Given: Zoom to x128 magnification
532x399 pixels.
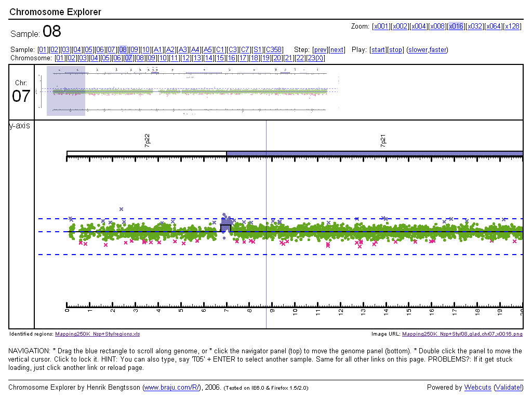Looking at the screenshot, I should point(513,26).
